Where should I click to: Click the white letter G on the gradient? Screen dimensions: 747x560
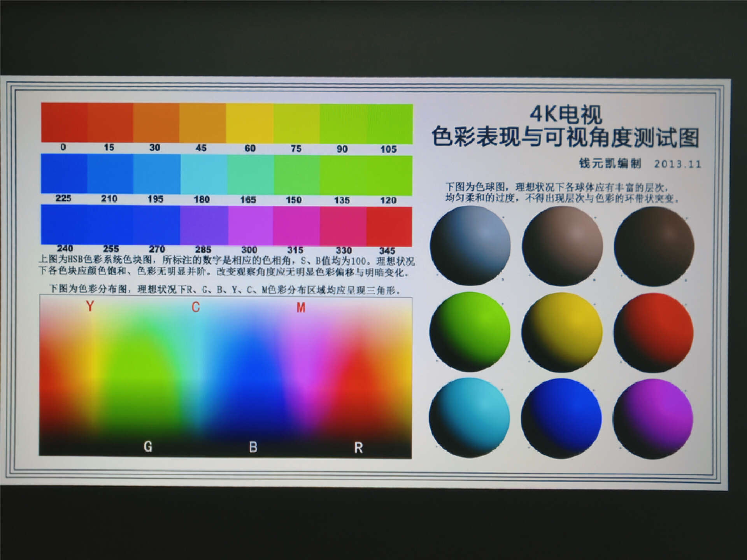tap(148, 446)
